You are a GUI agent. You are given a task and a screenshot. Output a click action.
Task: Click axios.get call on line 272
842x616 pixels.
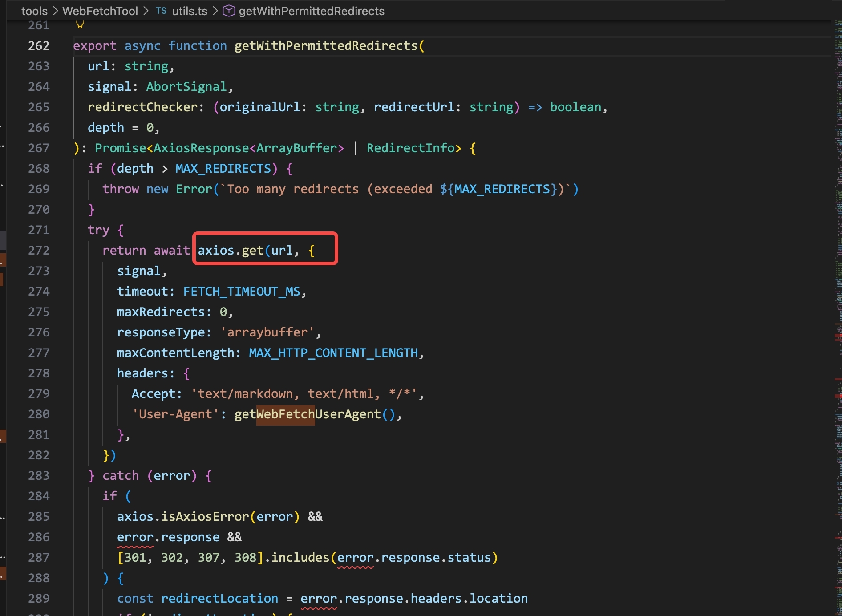point(231,251)
